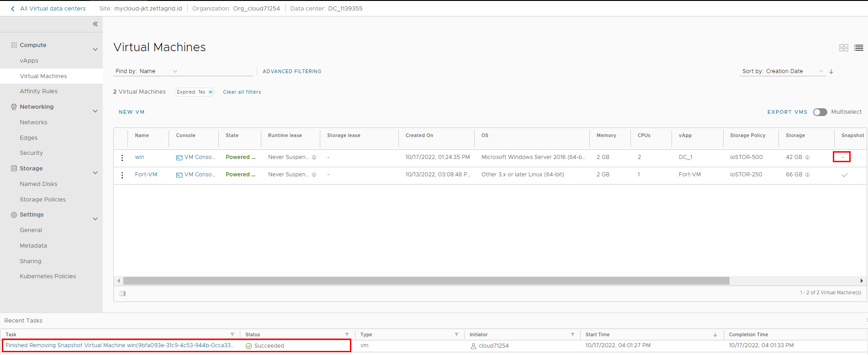Open the win virtual machine
The width and height of the screenshot is (868, 355).
point(139,157)
